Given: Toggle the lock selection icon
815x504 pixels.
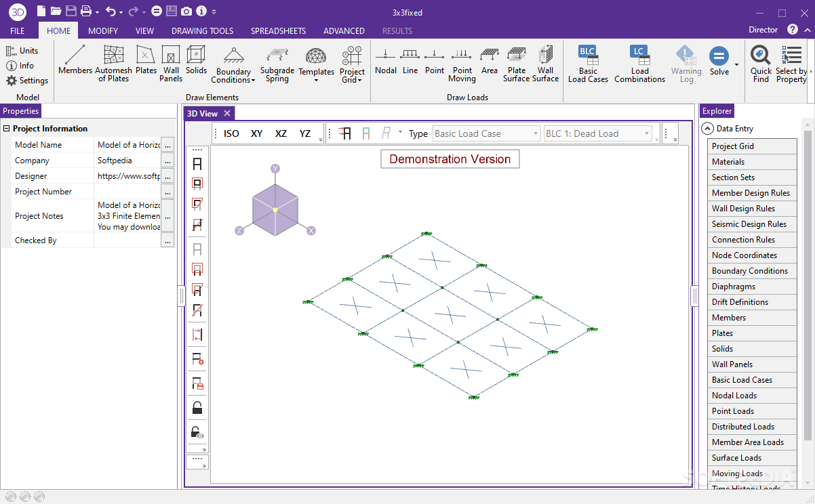Looking at the screenshot, I should tap(197, 407).
